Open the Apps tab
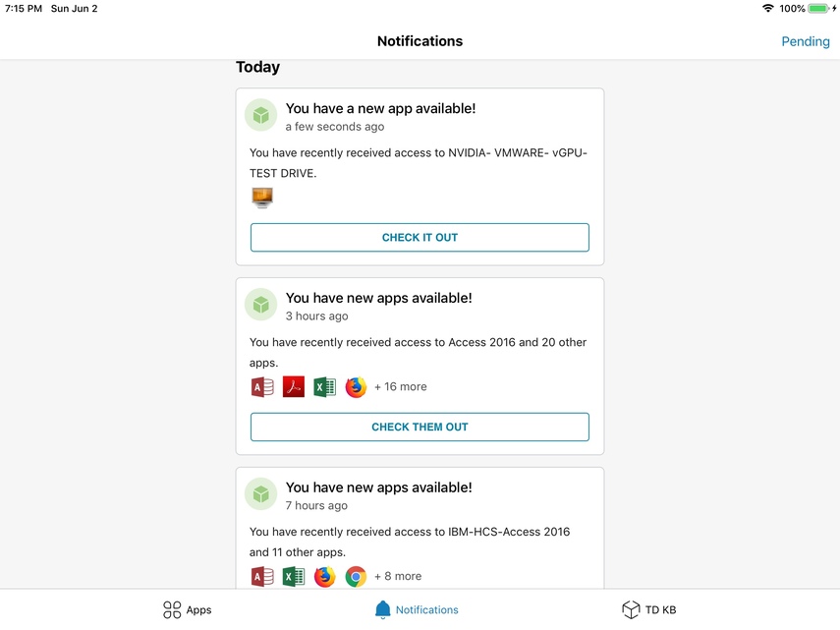This screenshot has width=840, height=630. (x=188, y=610)
